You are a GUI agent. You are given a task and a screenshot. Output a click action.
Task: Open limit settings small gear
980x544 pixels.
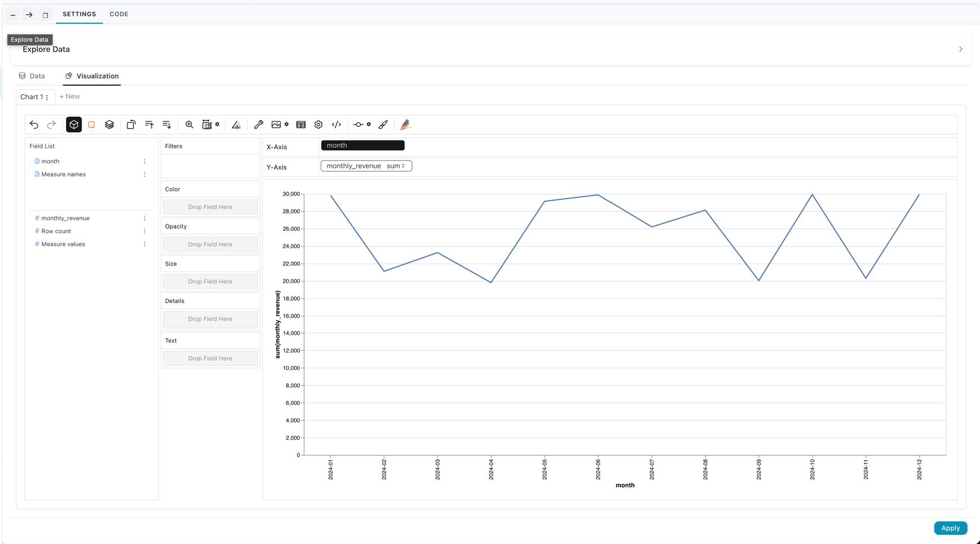coord(369,124)
